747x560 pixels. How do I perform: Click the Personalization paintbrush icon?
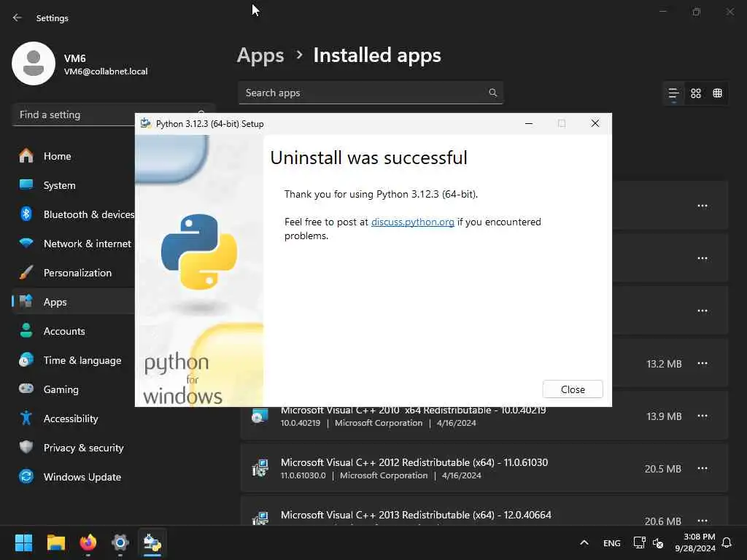(x=26, y=273)
